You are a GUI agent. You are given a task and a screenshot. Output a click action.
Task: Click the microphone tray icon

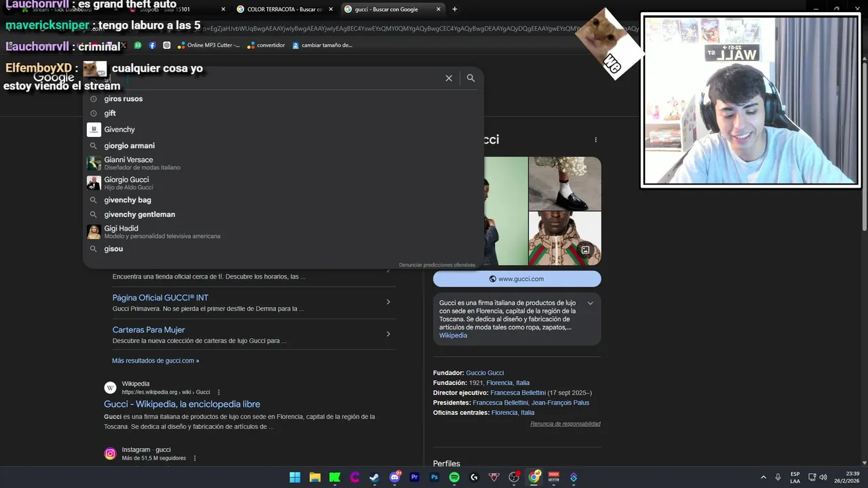click(778, 478)
